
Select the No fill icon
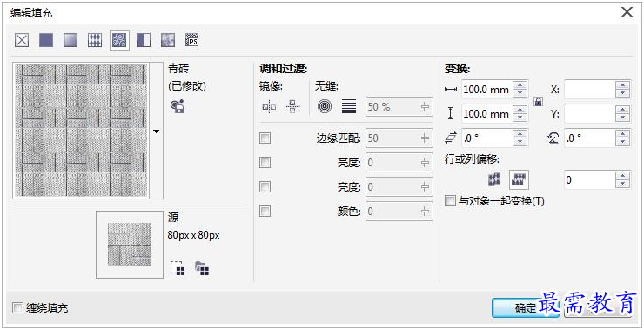[22, 40]
